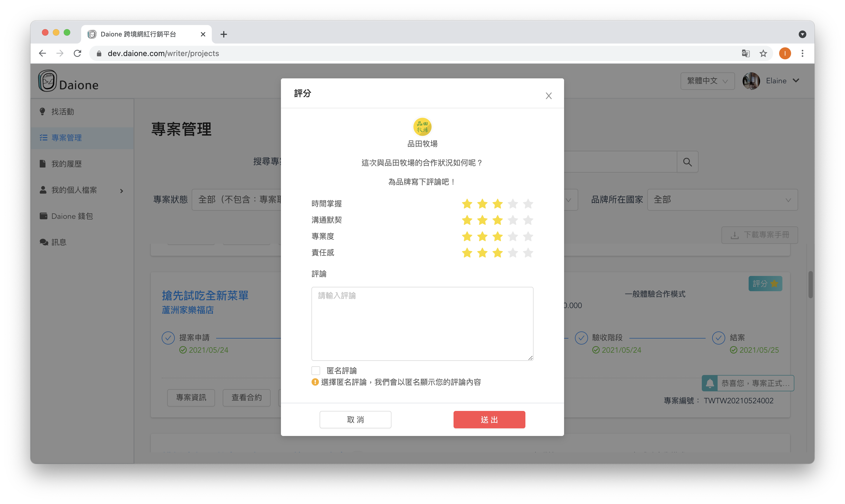Submit the rating with 送出
The width and height of the screenshot is (845, 504).
pos(489,420)
